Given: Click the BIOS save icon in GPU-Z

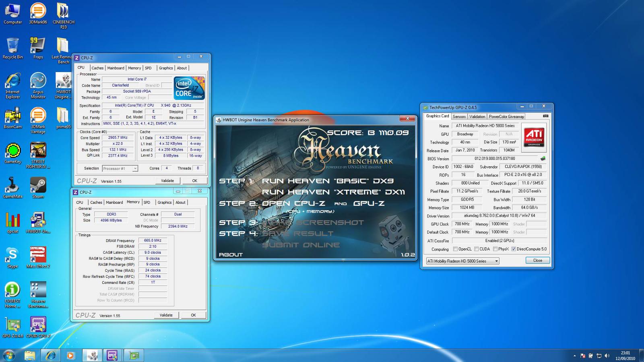Looking at the screenshot, I should point(543,159).
